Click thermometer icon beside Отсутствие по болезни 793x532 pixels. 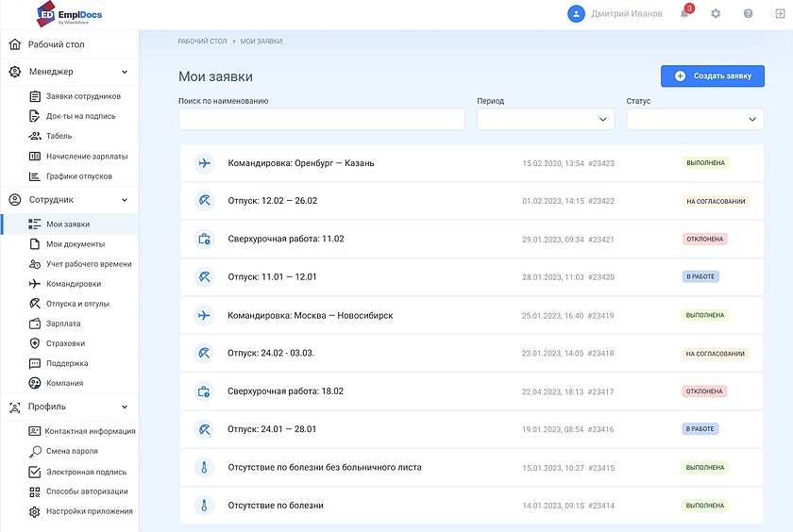[x=204, y=506]
